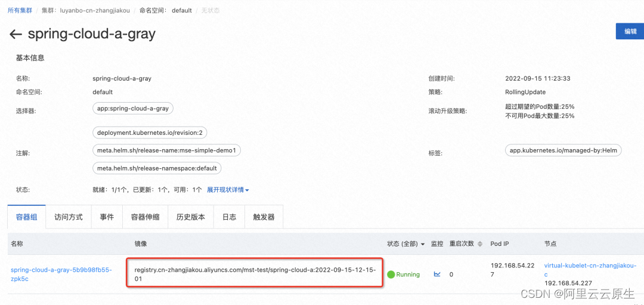Expand 展开现状详情 status details

click(x=228, y=190)
